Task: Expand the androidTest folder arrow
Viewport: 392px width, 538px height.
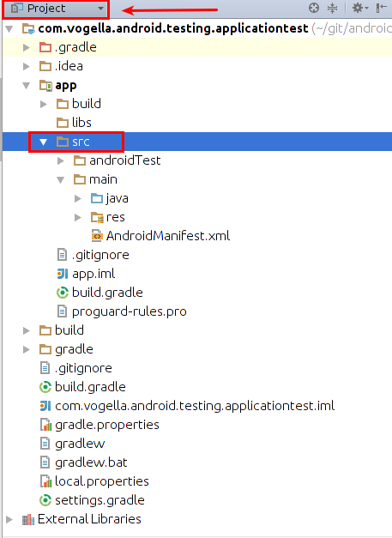Action: [x=61, y=160]
